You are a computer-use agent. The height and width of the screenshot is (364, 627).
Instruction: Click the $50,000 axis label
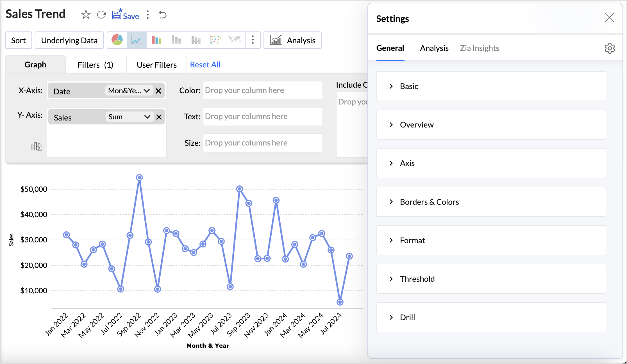(34, 189)
